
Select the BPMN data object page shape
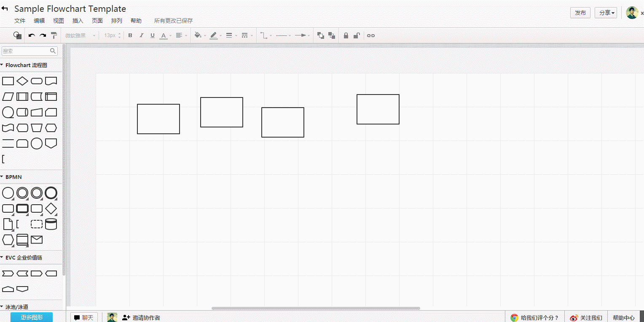pyautogui.click(x=8, y=224)
